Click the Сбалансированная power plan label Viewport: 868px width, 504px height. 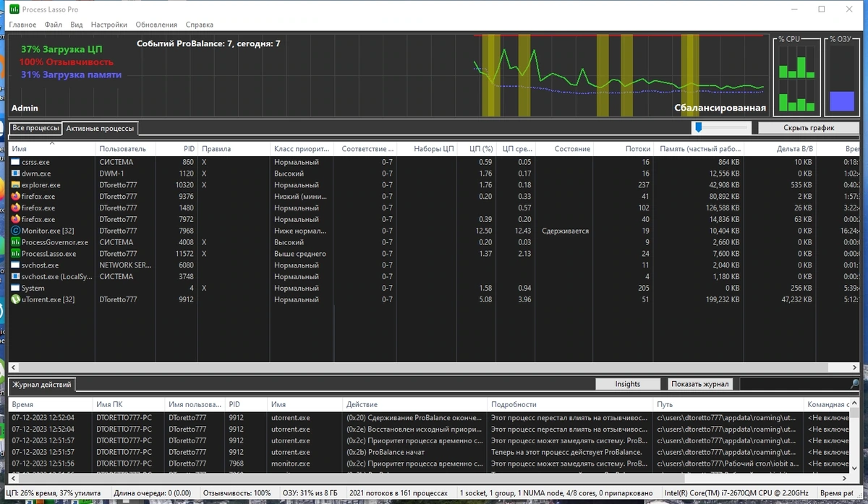pos(720,108)
